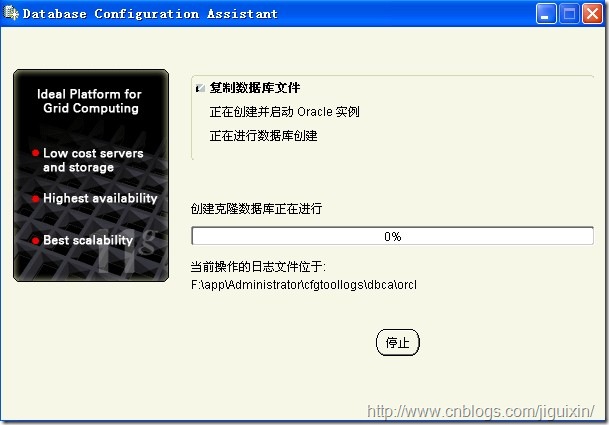Click the 停止 button
The height and width of the screenshot is (425, 609).
[x=398, y=342]
